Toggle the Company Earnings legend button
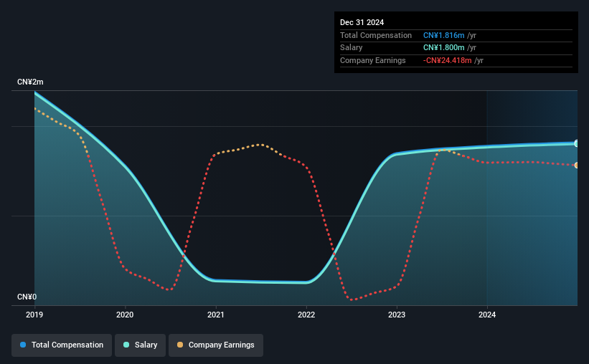The image size is (589, 364). pyautogui.click(x=216, y=345)
